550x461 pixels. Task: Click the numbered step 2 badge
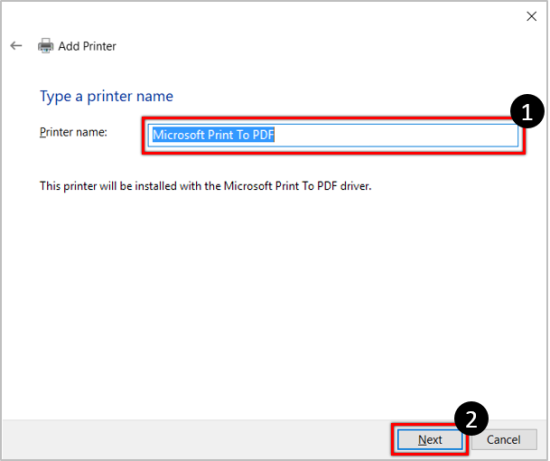click(x=471, y=419)
